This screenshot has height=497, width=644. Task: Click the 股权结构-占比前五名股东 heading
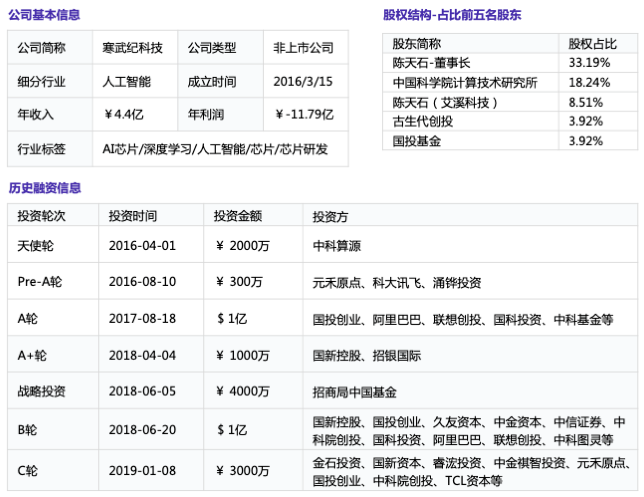click(x=452, y=15)
